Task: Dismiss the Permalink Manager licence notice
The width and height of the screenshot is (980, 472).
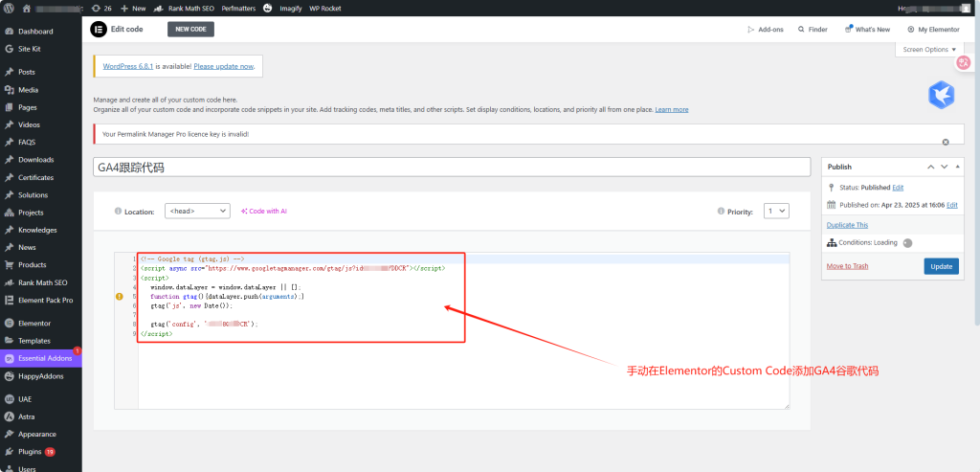Action: tap(946, 142)
